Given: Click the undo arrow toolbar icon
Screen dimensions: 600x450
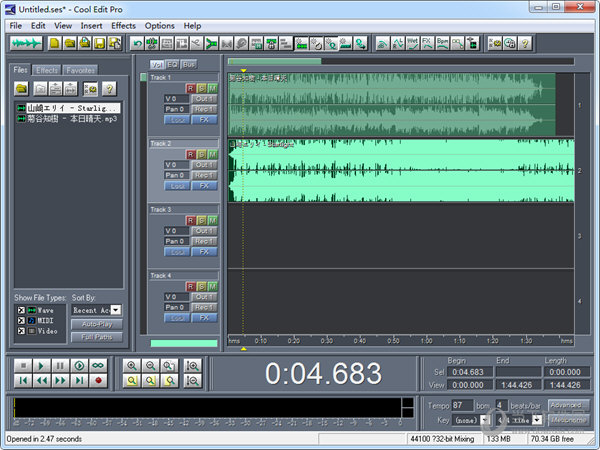Looking at the screenshot, I should click(137, 44).
